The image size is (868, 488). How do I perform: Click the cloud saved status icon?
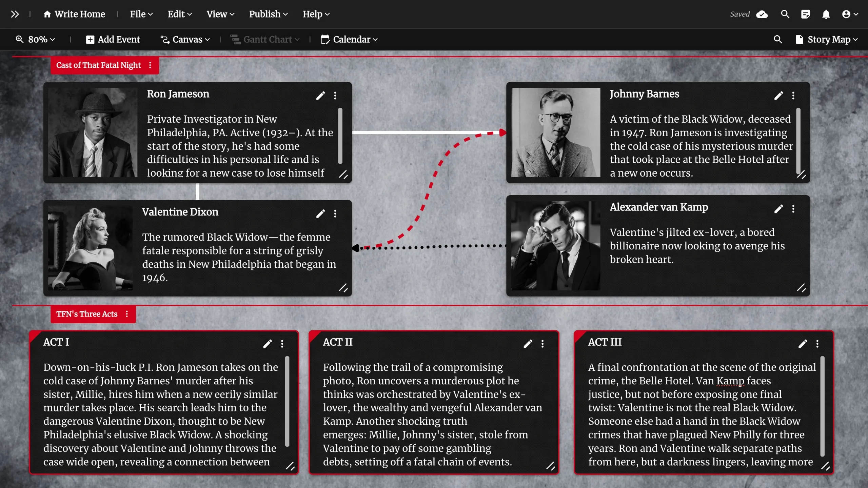762,14
